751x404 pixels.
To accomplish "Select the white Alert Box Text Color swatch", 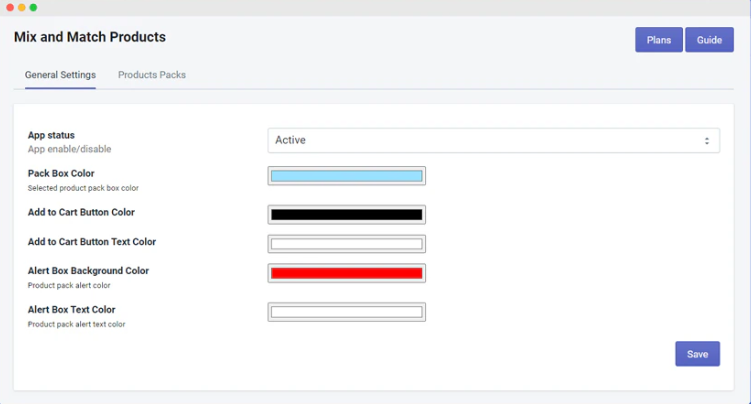I will (x=346, y=312).
